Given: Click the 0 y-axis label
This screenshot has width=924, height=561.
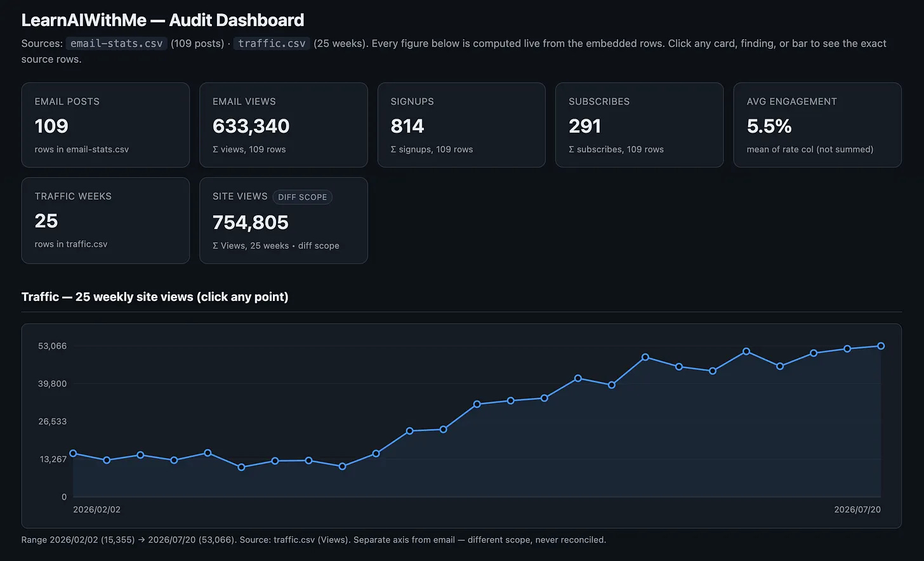Looking at the screenshot, I should pos(64,497).
